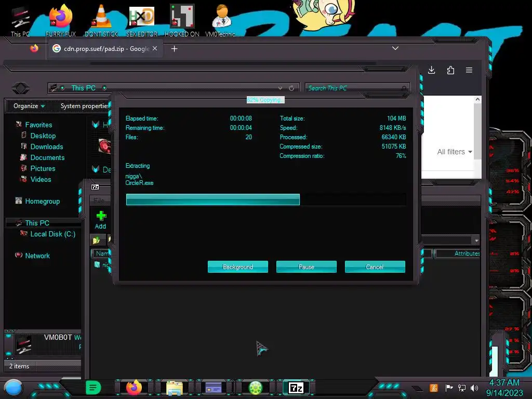
Task: Open the HOOKED ON desktop shortcut
Action: click(x=182, y=20)
